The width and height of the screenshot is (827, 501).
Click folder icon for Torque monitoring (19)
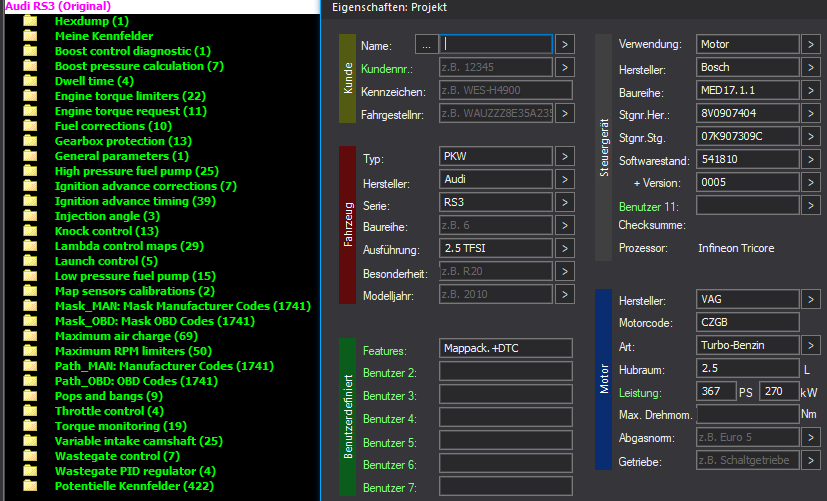pos(31,426)
